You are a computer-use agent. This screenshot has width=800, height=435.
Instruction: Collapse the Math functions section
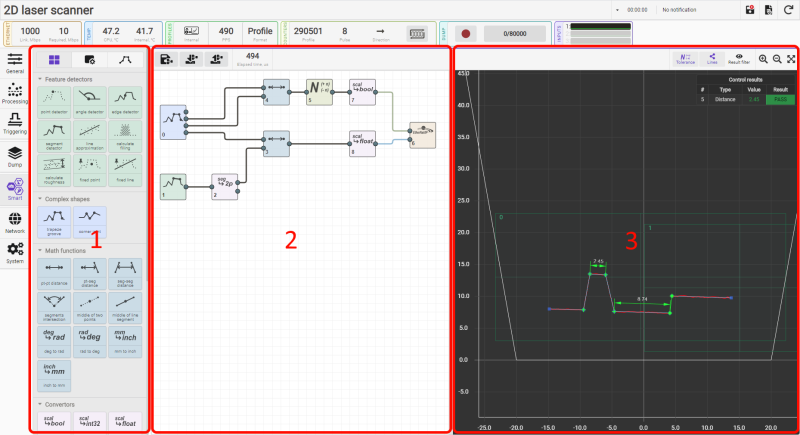tap(38, 250)
